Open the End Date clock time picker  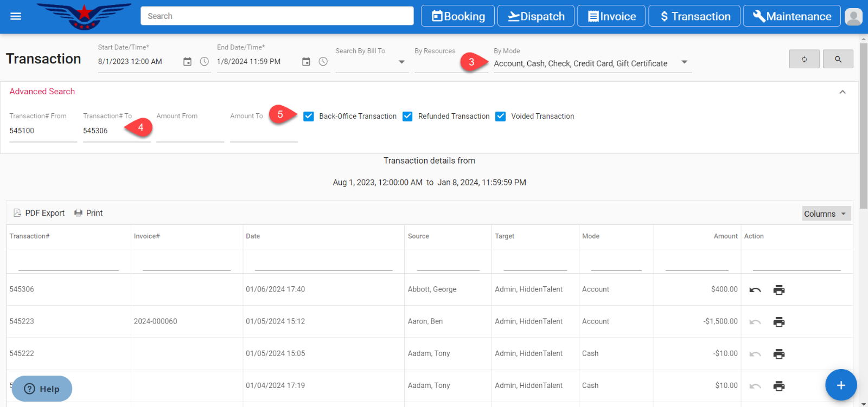coord(323,62)
